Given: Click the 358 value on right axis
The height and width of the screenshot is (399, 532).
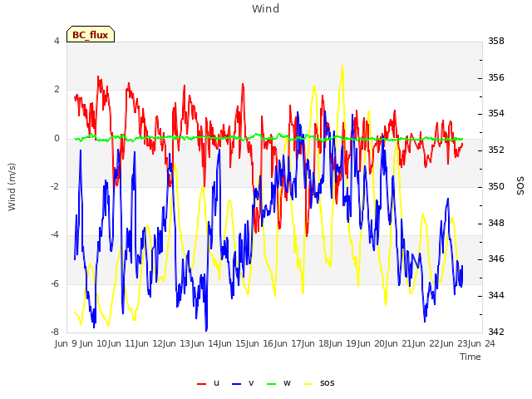Looking at the screenshot, I should tap(496, 41).
